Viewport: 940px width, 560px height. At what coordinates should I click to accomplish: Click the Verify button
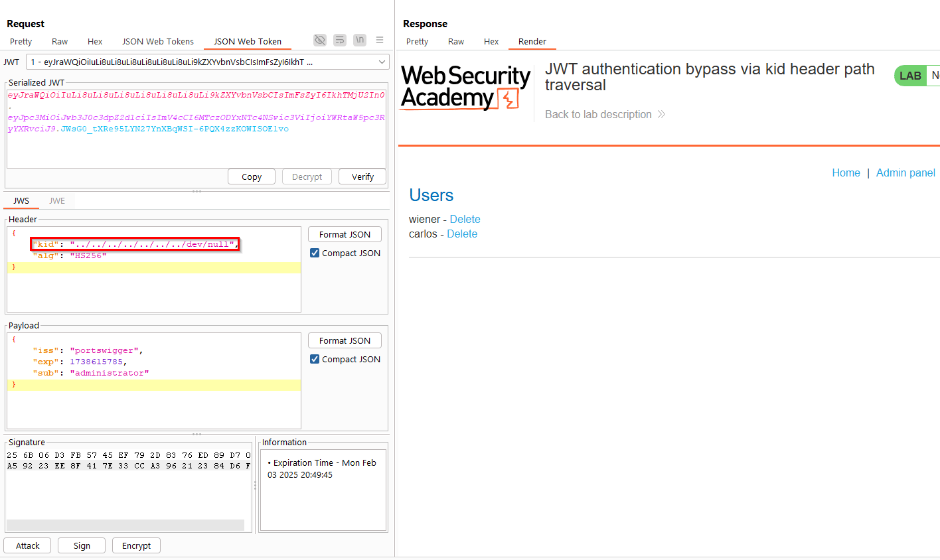point(362,176)
